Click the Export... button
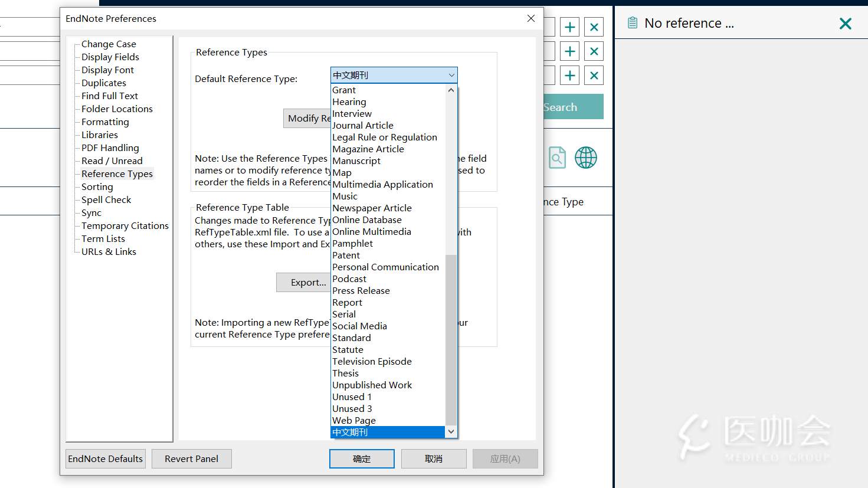Image resolution: width=868 pixels, height=488 pixels. 304,282
